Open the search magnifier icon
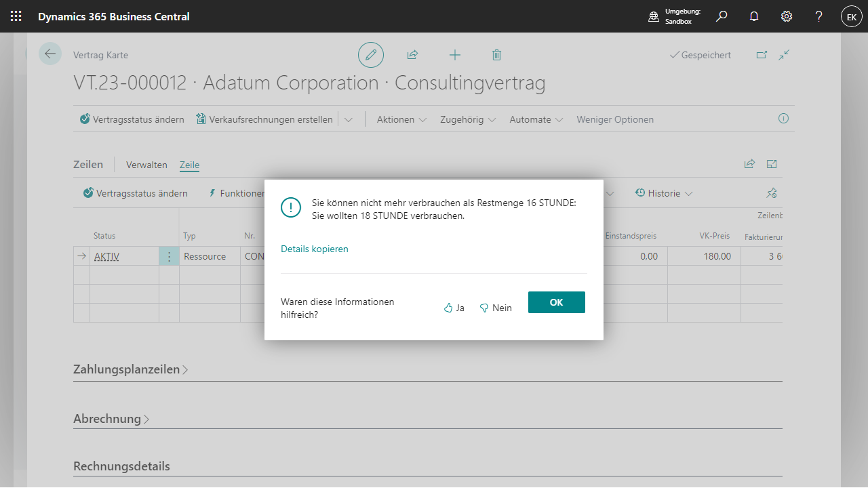Viewport: 868px width, 488px height. (x=722, y=16)
